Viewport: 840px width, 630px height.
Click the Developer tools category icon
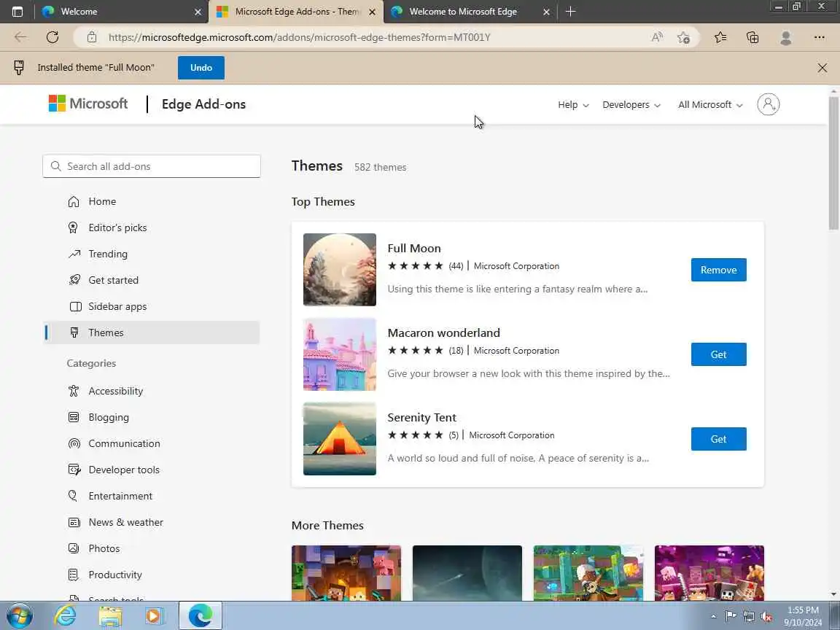(x=74, y=470)
